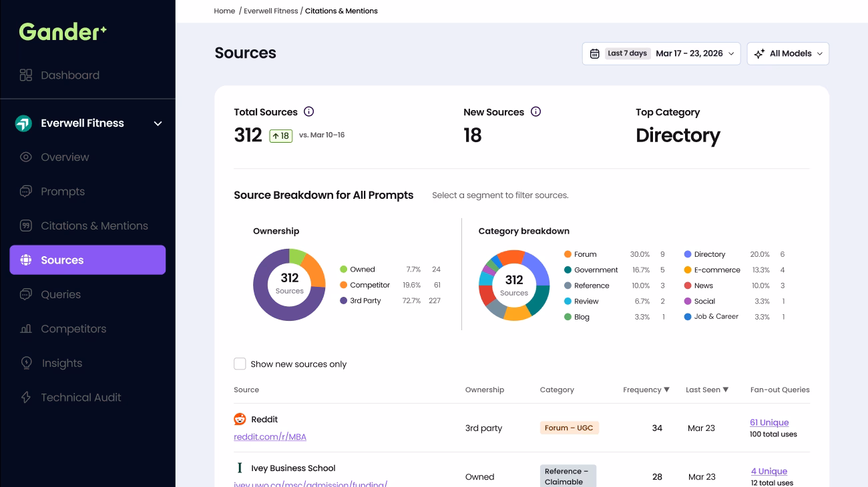Click the Citations & Mentions quote icon
This screenshot has height=487, width=868.
pos(26,226)
